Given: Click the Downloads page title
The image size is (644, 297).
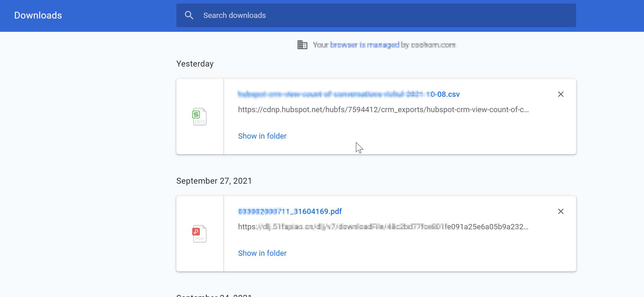Looking at the screenshot, I should pyautogui.click(x=38, y=15).
